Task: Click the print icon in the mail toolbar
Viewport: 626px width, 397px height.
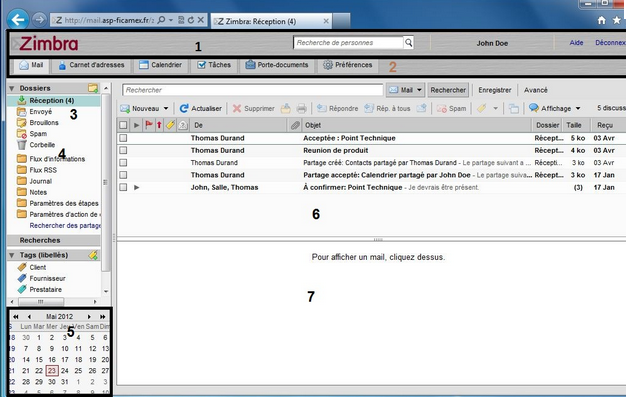Action: click(301, 108)
